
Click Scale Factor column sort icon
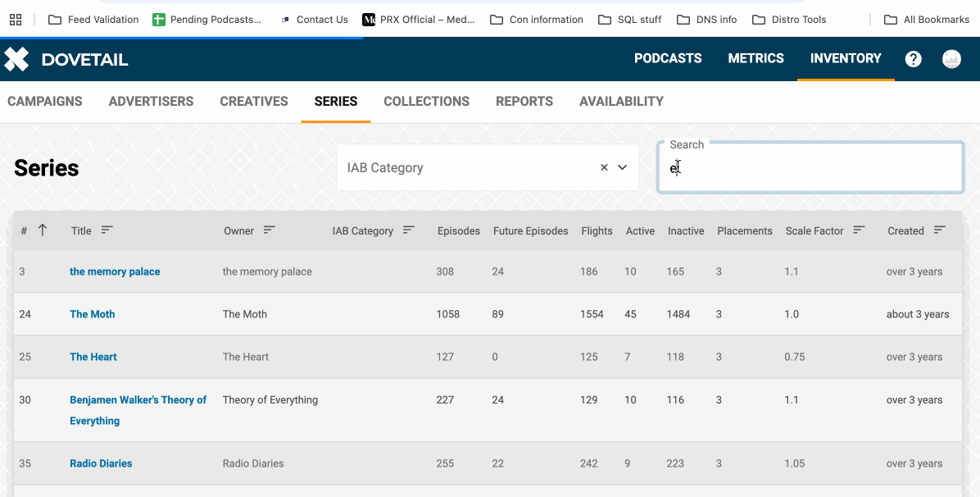[859, 230]
